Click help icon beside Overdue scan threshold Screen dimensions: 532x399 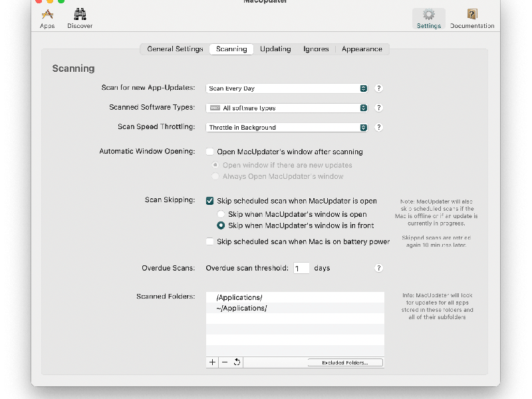point(378,268)
